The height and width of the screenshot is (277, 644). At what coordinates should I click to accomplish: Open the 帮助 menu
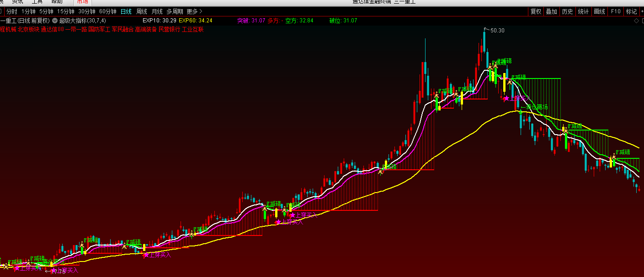point(57,2)
